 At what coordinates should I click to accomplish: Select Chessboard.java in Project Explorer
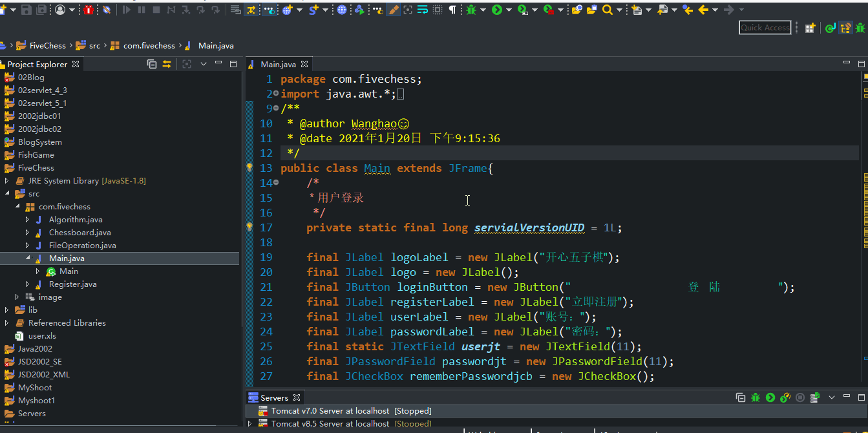click(79, 233)
